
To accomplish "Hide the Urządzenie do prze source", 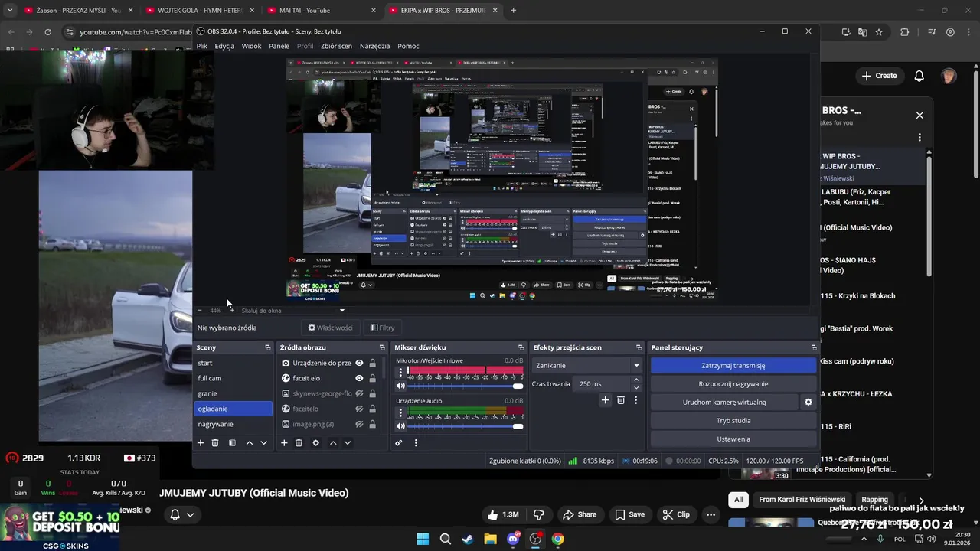I will point(359,363).
